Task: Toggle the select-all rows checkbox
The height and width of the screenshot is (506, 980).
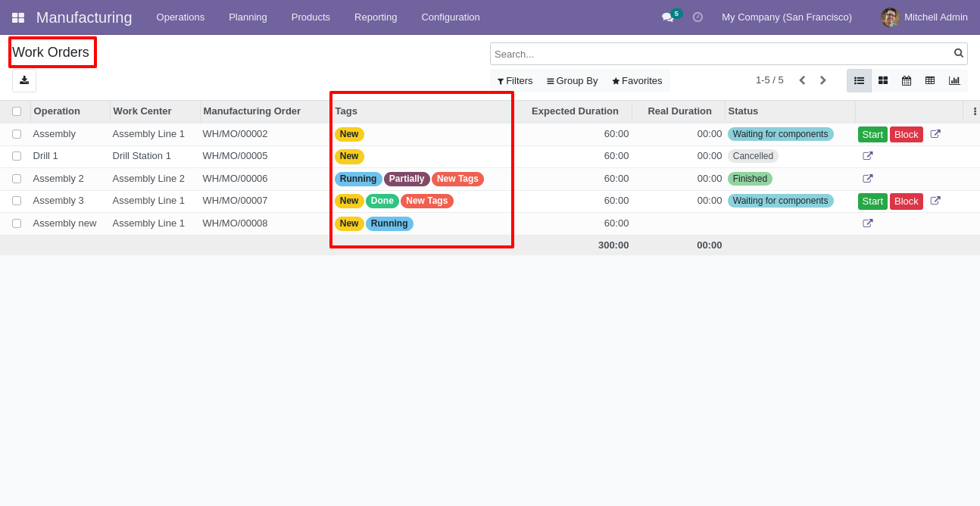Action: coord(17,111)
